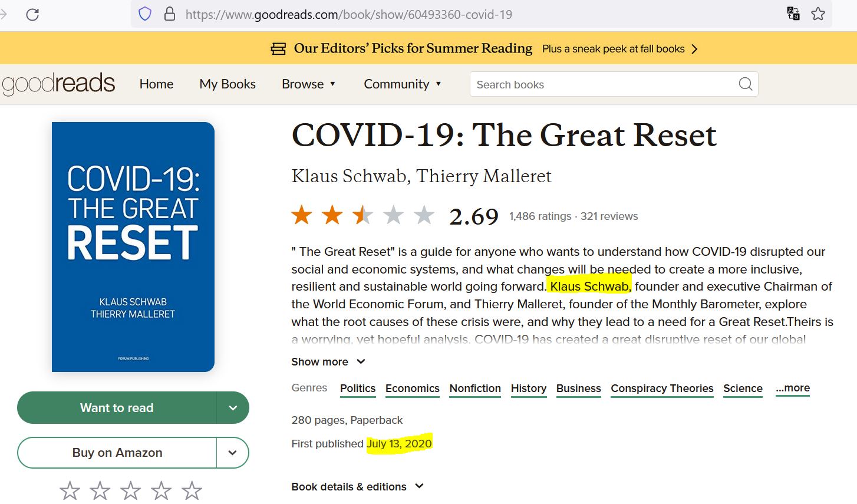Expand Book details & editions
This screenshot has width=857, height=504.
point(357,487)
